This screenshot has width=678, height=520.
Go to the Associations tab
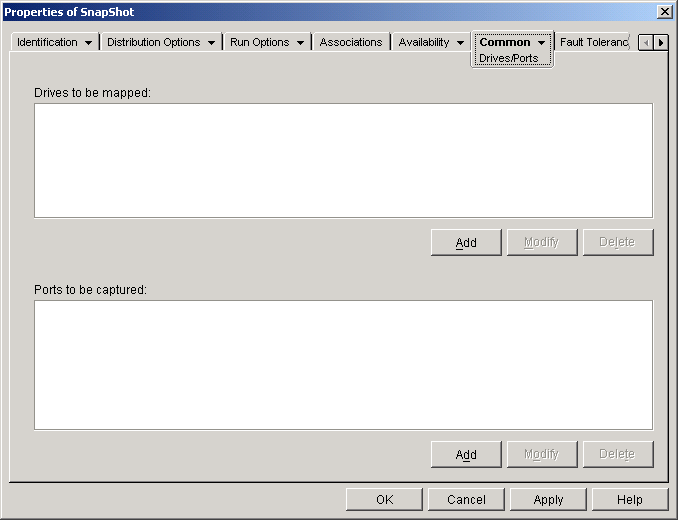[x=351, y=42]
